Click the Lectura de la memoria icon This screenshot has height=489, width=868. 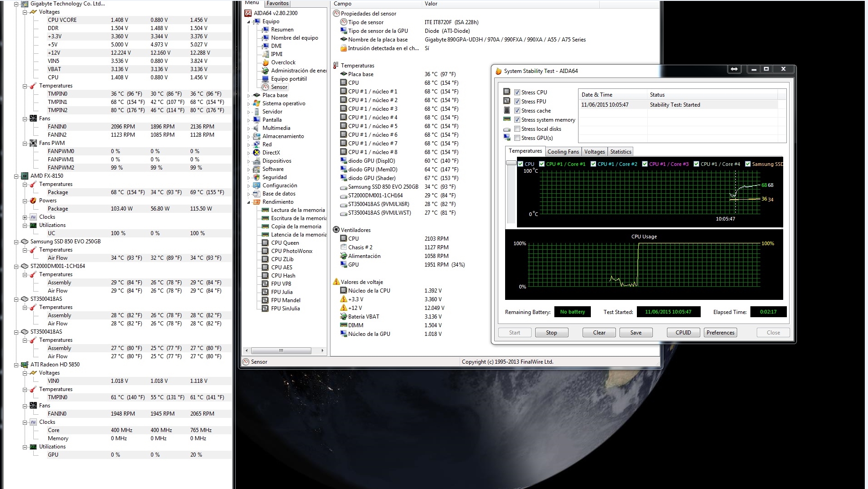tap(265, 210)
